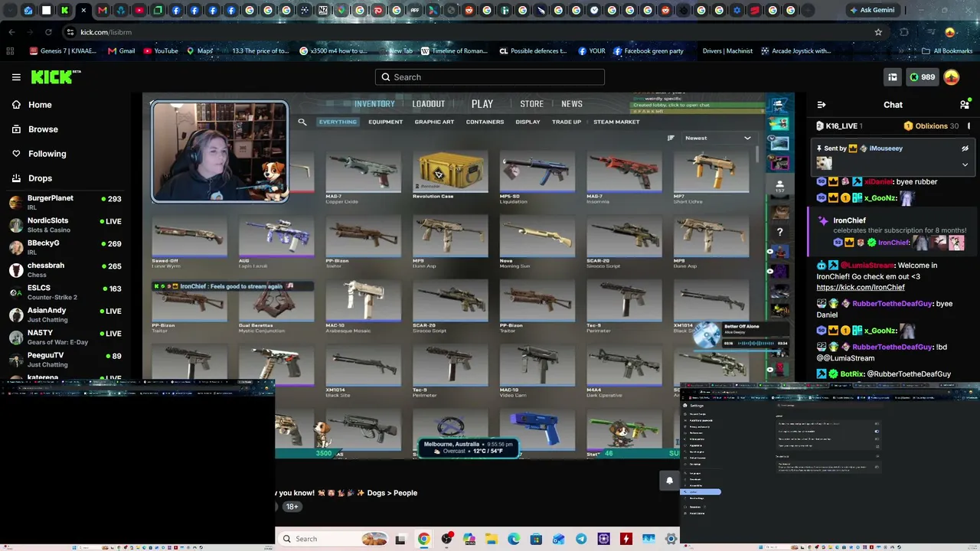Select the EQUIPMENT inventory filter
This screenshot has height=551, width=980.
click(385, 122)
